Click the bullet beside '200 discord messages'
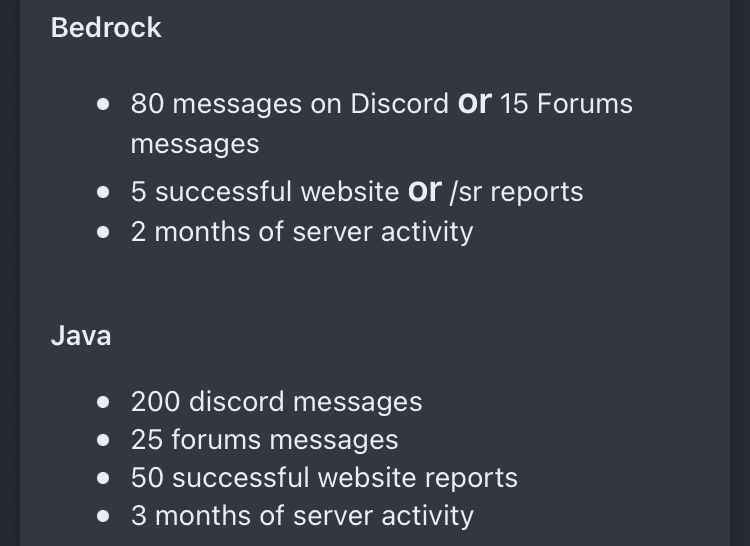The height and width of the screenshot is (546, 750). coord(103,402)
